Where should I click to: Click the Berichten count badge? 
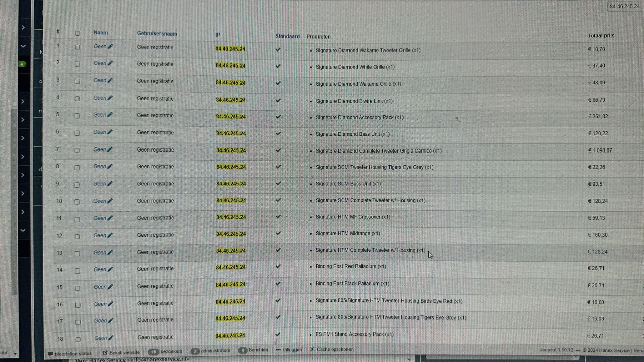tap(243, 350)
